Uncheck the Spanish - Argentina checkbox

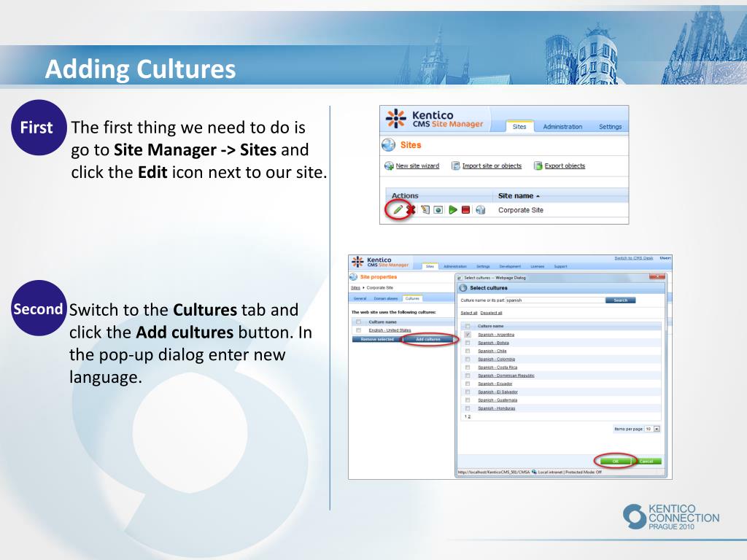coord(468,334)
